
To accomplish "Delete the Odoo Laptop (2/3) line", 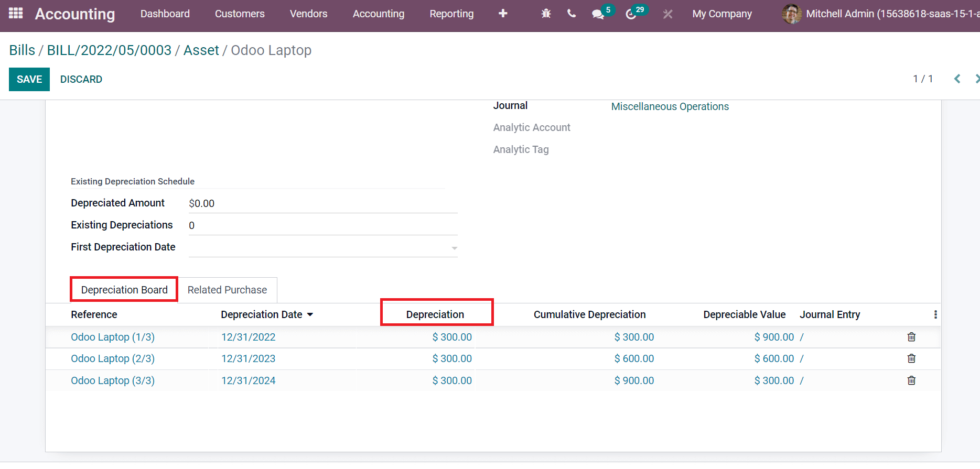I will [911, 358].
